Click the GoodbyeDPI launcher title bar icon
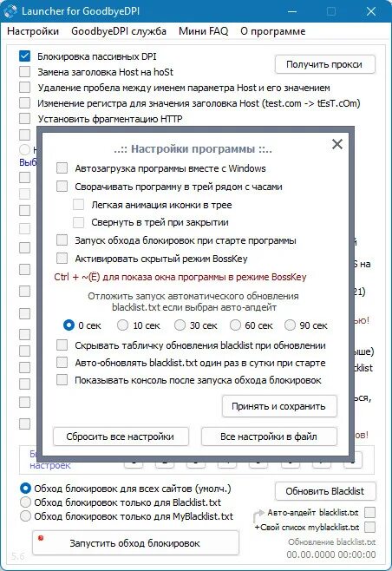 [10, 11]
